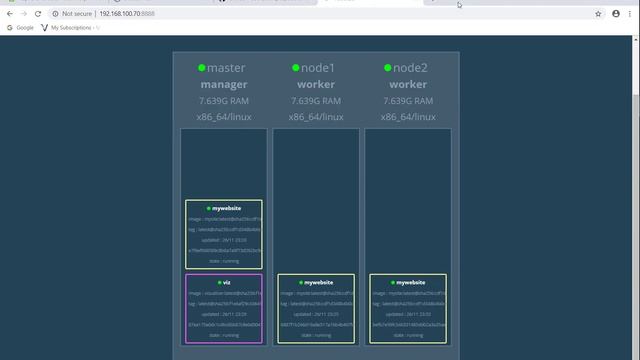
Task: Click the green dot beside viz title
Action: pyautogui.click(x=220, y=282)
